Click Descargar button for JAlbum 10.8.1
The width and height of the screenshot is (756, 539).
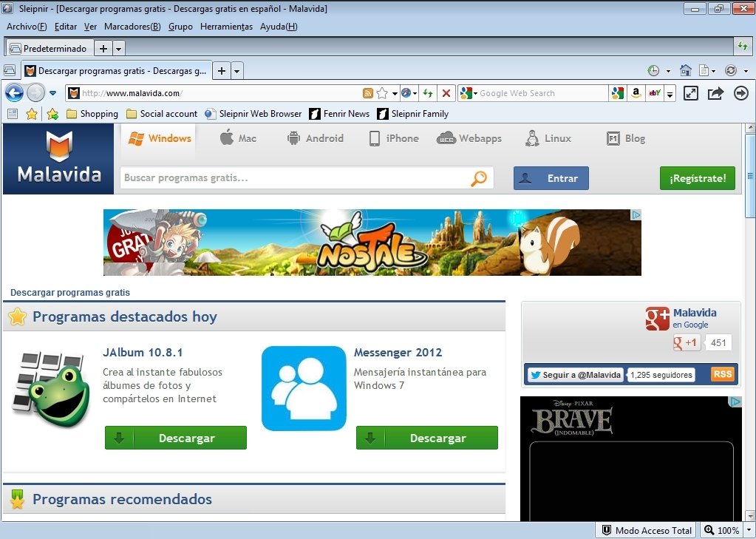(176, 438)
